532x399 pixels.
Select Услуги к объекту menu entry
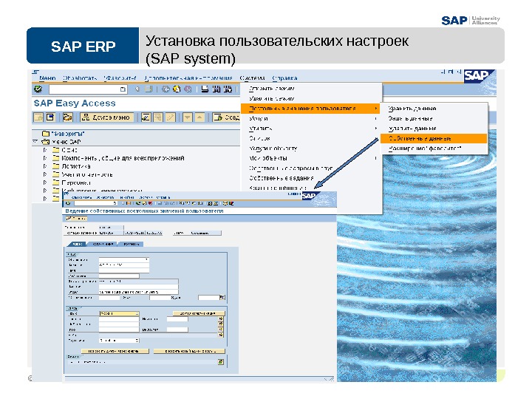click(273, 149)
